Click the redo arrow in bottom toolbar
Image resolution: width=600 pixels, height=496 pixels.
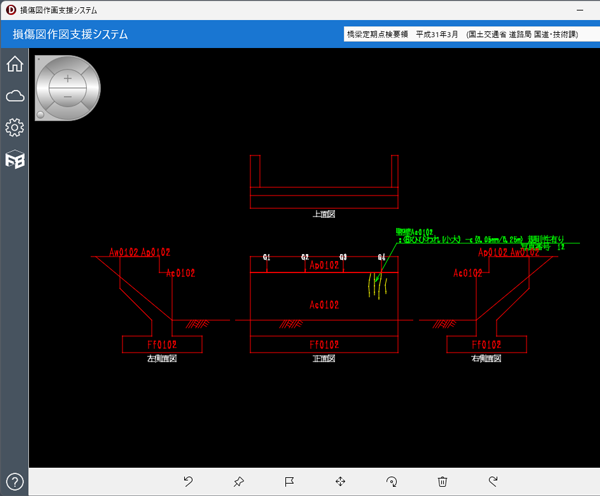tap(493, 481)
